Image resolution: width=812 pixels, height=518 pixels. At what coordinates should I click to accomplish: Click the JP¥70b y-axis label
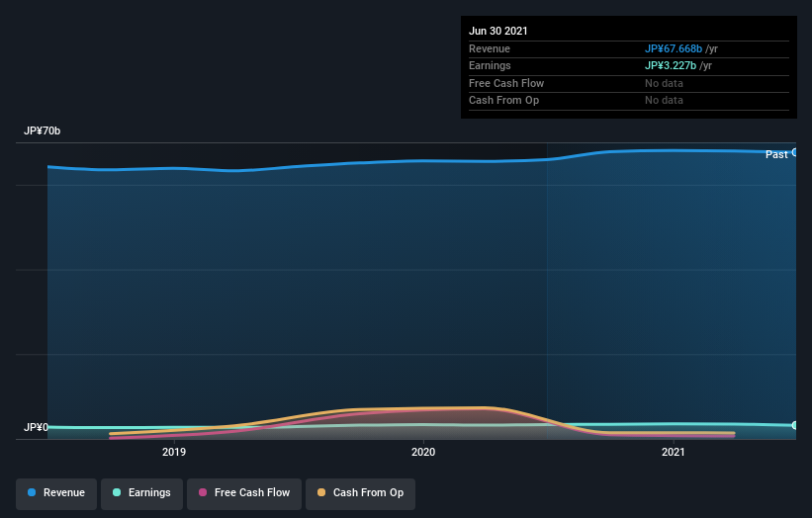click(42, 130)
